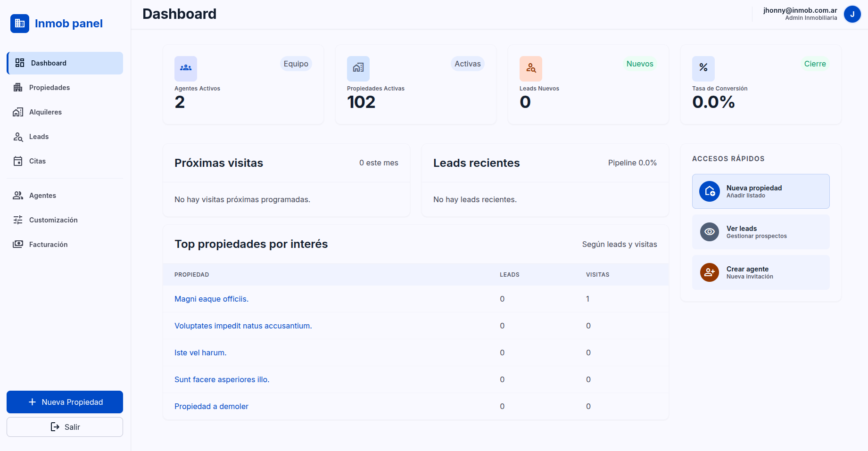Image resolution: width=868 pixels, height=451 pixels.
Task: Click the 102 Propiedades Activas value
Action: coord(361,102)
